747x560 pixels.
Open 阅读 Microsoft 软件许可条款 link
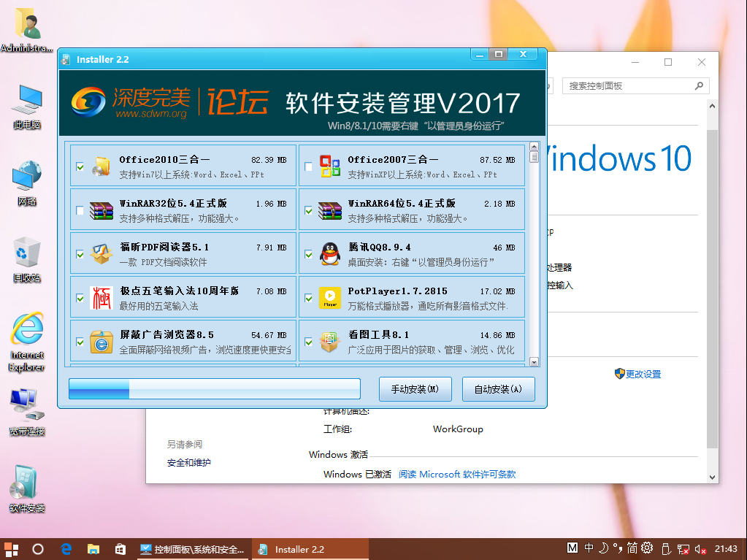click(x=457, y=475)
